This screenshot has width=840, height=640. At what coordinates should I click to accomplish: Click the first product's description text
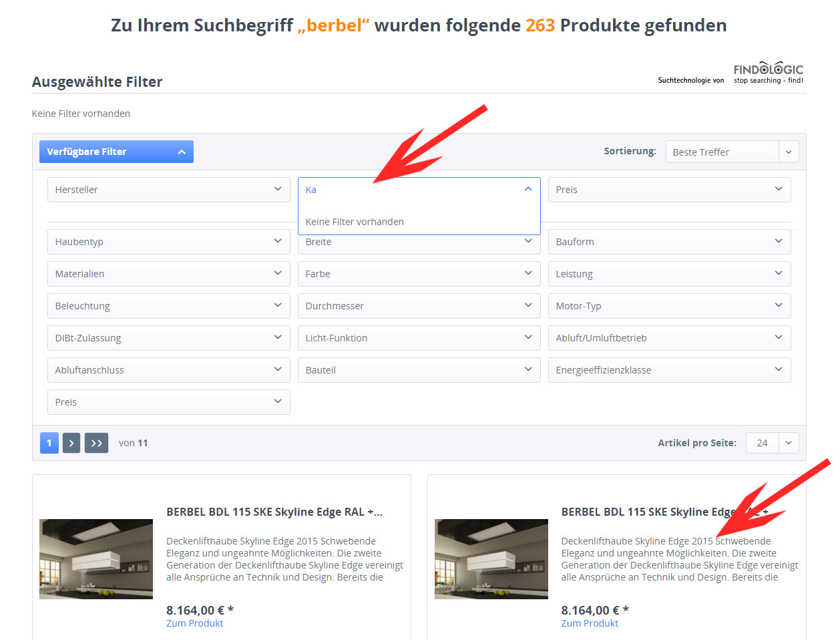tap(284, 559)
